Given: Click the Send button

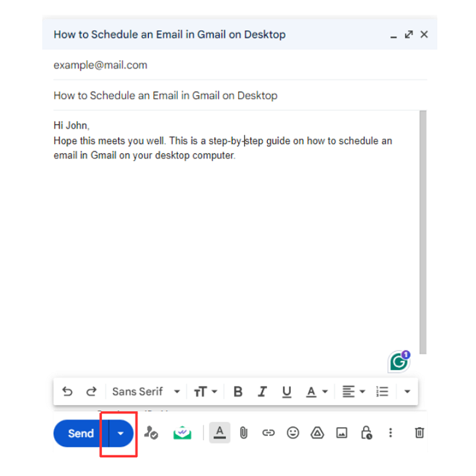Looking at the screenshot, I should point(81,433).
